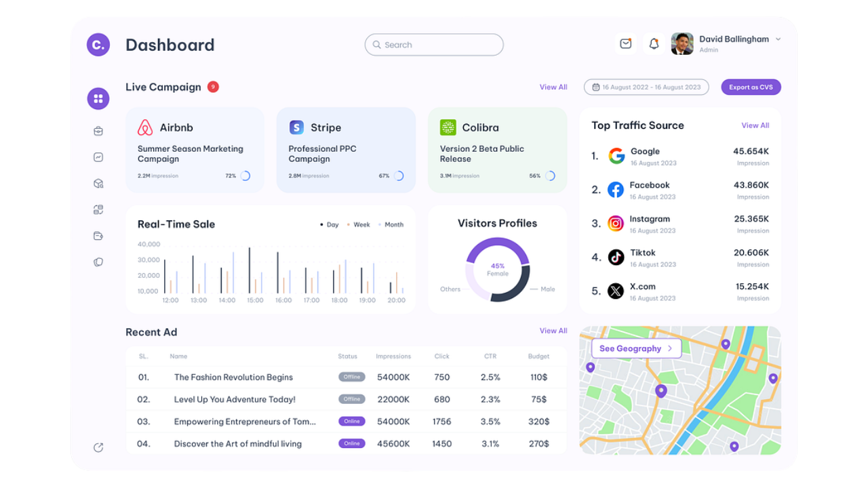Open the mail inbox icon

pos(625,44)
